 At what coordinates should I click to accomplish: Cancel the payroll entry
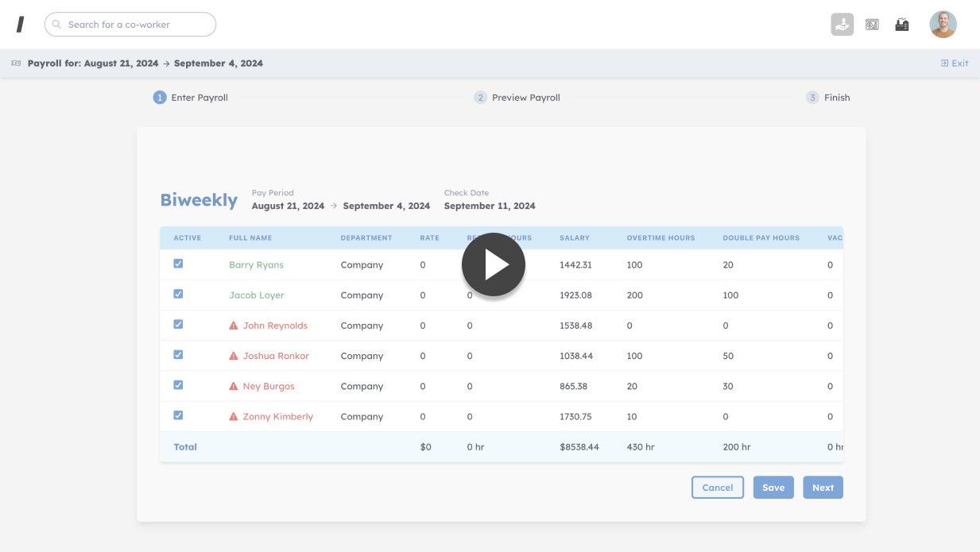pyautogui.click(x=717, y=488)
